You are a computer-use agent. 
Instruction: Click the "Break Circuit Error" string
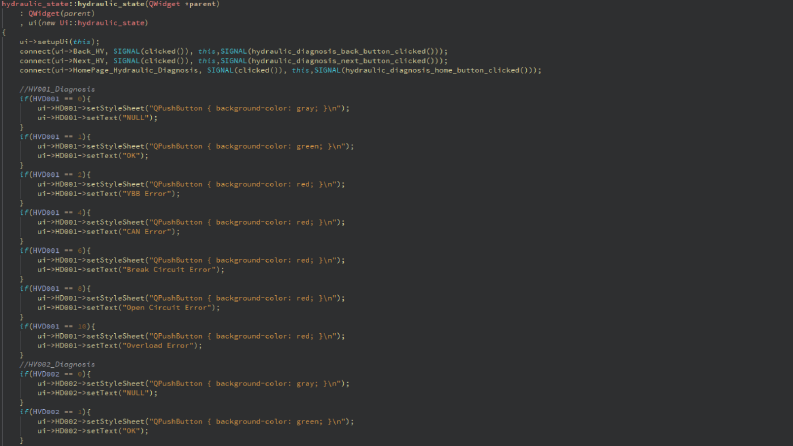pos(168,270)
